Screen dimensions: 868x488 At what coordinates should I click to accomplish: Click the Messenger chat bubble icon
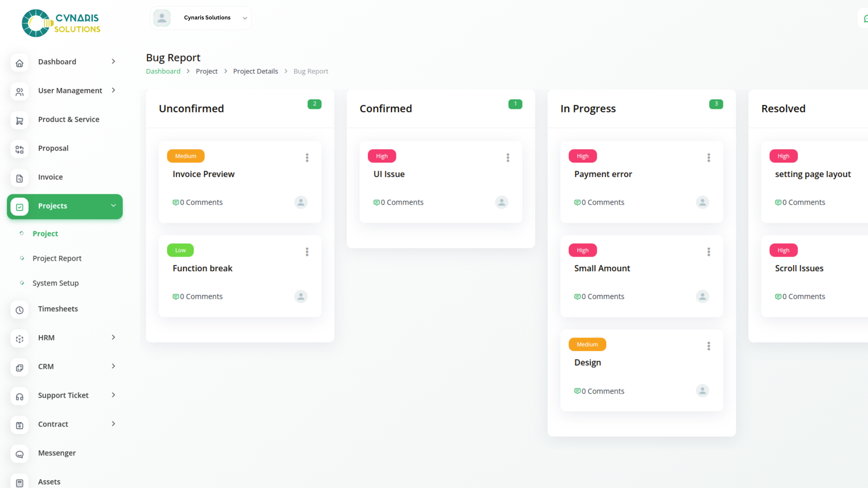click(x=19, y=454)
